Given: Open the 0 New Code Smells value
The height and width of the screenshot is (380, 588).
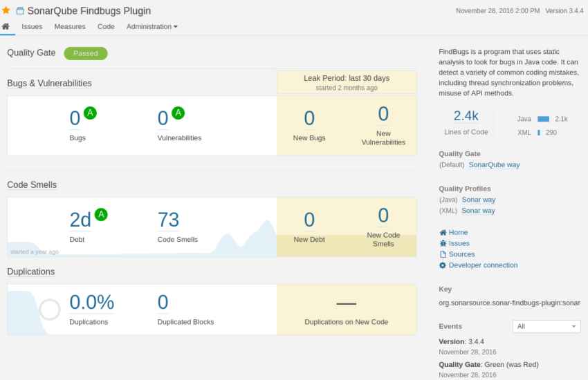Looking at the screenshot, I should coord(383,216).
